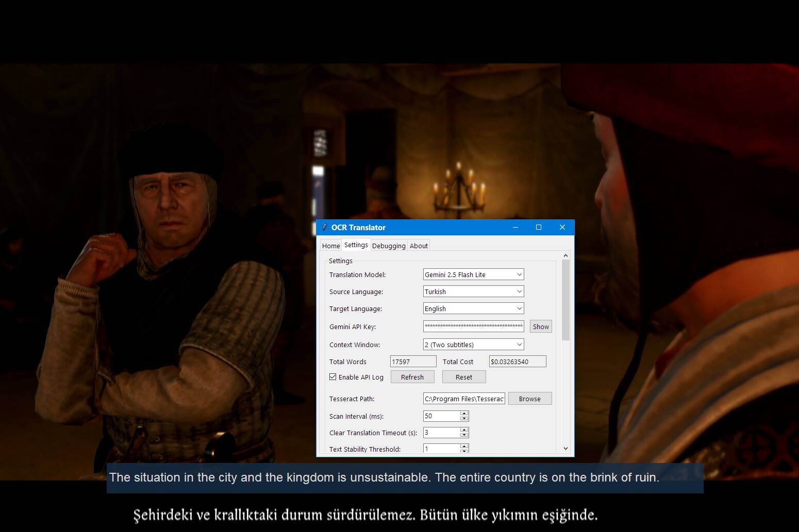Click the "Translation Model:" label
Viewport: 799px width, 532px height.
(x=357, y=274)
